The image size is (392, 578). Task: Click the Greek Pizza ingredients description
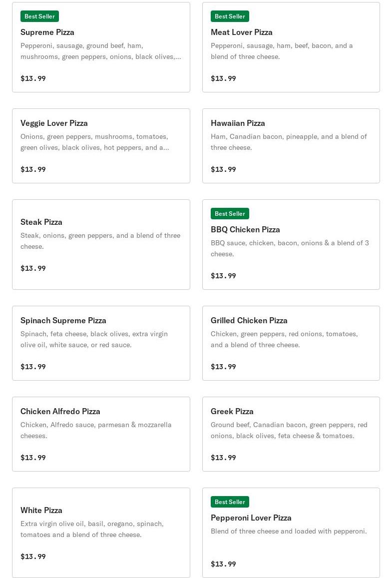tap(289, 430)
